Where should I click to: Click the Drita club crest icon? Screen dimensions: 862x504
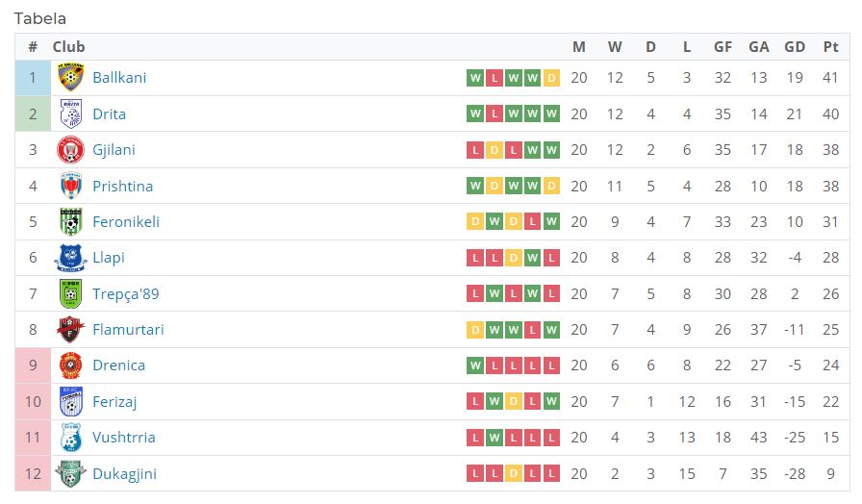[x=71, y=113]
